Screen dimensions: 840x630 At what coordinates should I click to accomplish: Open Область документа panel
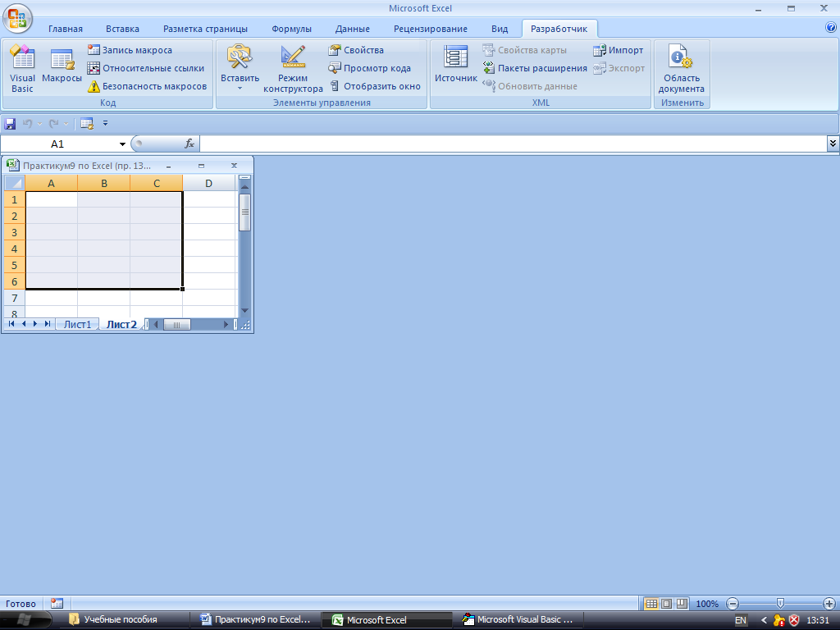tap(681, 69)
